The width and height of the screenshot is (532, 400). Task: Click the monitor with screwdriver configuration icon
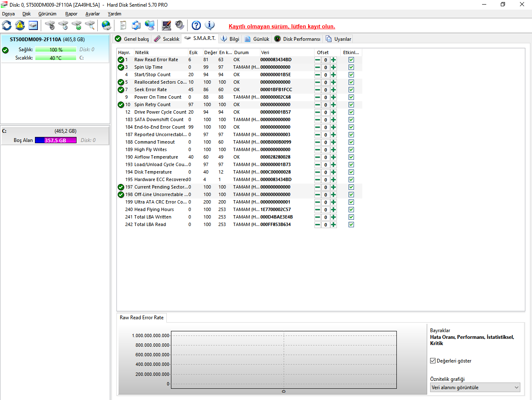click(166, 25)
